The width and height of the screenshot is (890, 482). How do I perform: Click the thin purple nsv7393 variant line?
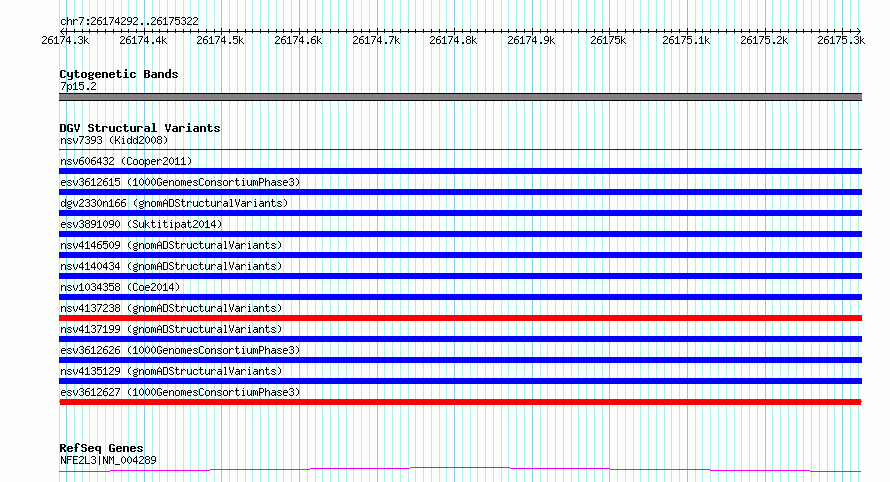460,149
